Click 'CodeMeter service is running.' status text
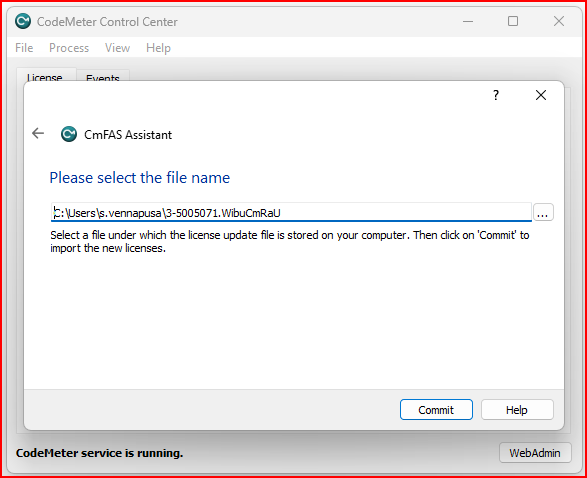 pyautogui.click(x=100, y=453)
